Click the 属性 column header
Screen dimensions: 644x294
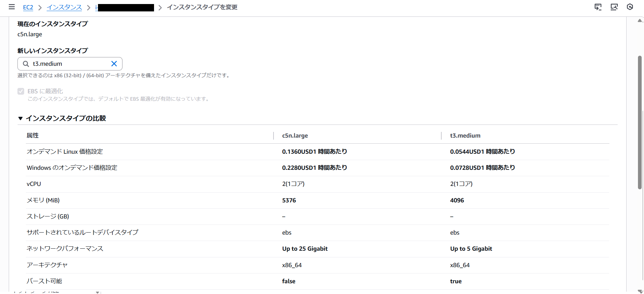(x=33, y=136)
